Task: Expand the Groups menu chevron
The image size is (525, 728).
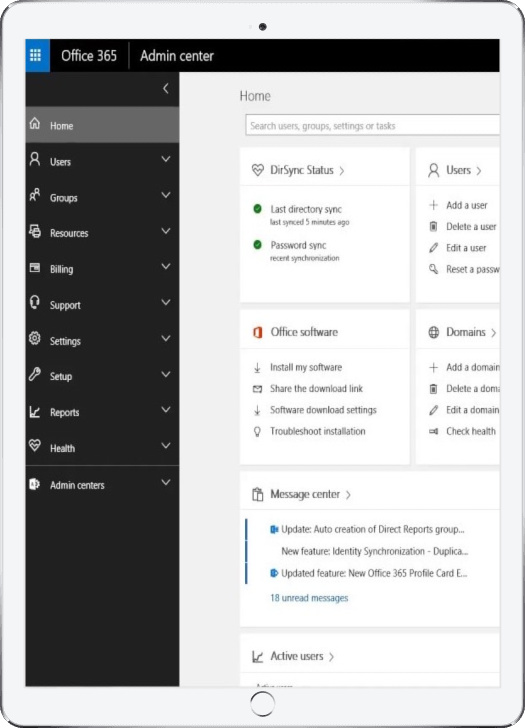Action: pos(166,195)
